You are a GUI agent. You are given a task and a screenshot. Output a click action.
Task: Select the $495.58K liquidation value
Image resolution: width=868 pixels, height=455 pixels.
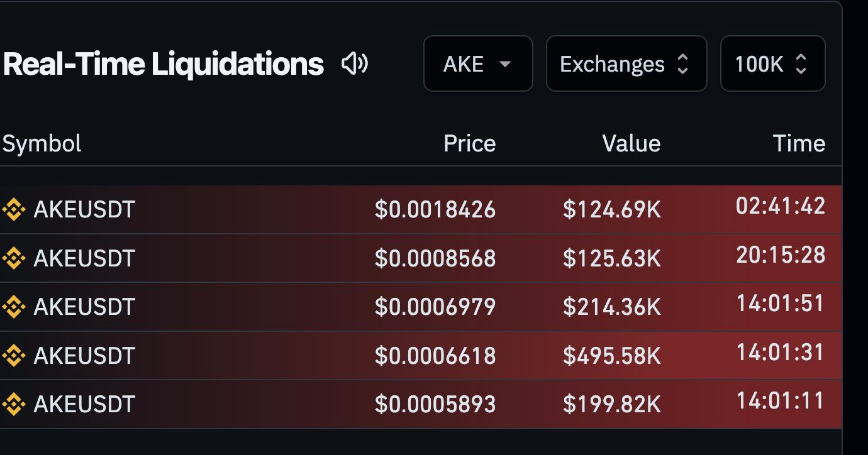(x=612, y=356)
